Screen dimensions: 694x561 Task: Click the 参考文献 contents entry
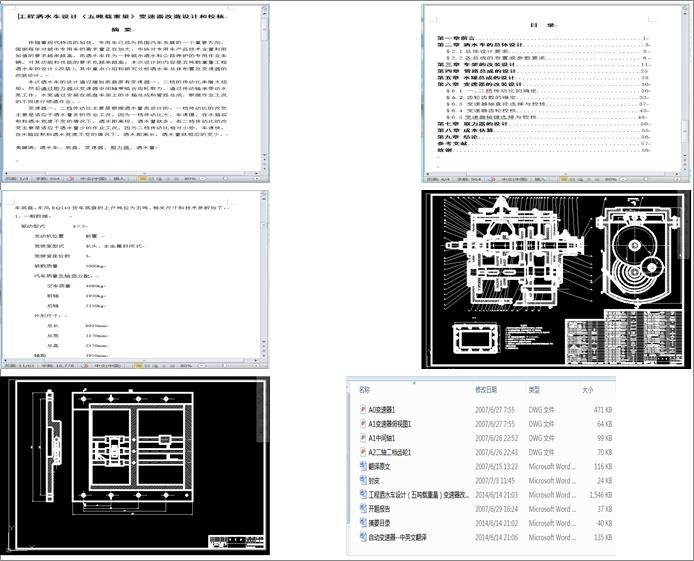(544, 144)
